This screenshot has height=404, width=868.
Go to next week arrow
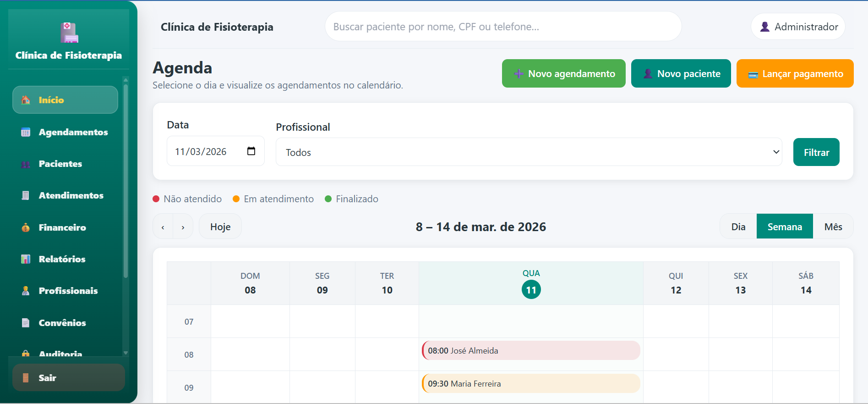click(x=183, y=227)
